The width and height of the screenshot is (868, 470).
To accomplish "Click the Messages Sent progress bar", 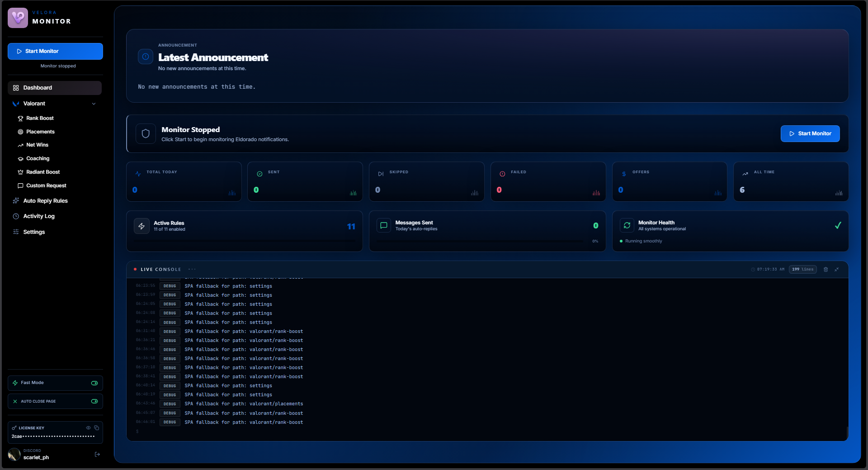I will tap(481, 241).
